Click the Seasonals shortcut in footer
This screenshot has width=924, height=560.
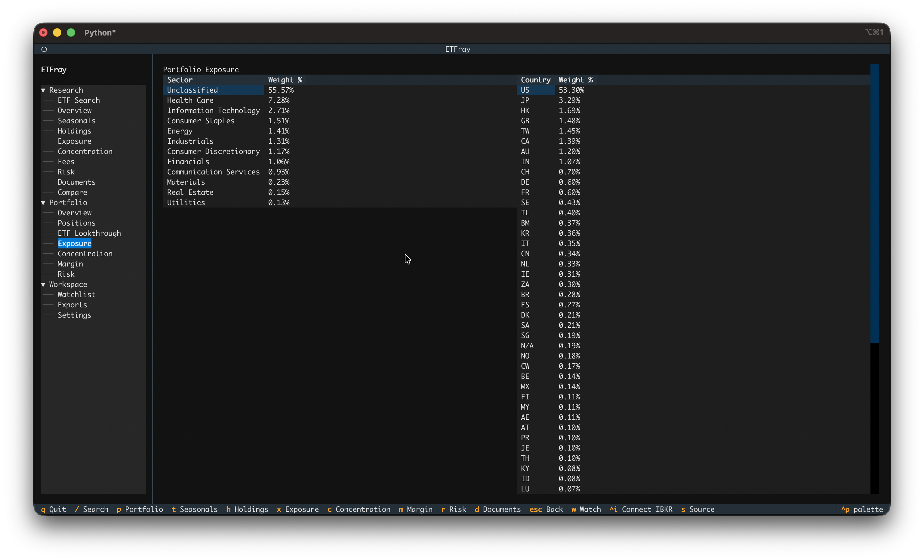coord(194,509)
